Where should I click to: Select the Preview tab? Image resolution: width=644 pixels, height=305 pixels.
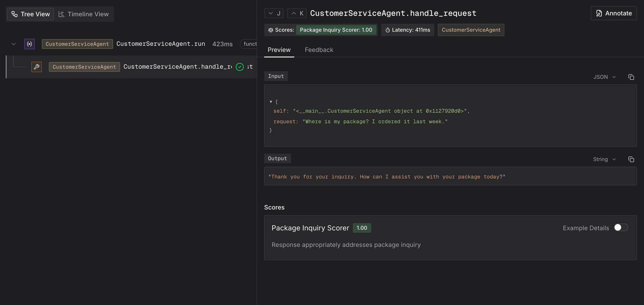[279, 50]
